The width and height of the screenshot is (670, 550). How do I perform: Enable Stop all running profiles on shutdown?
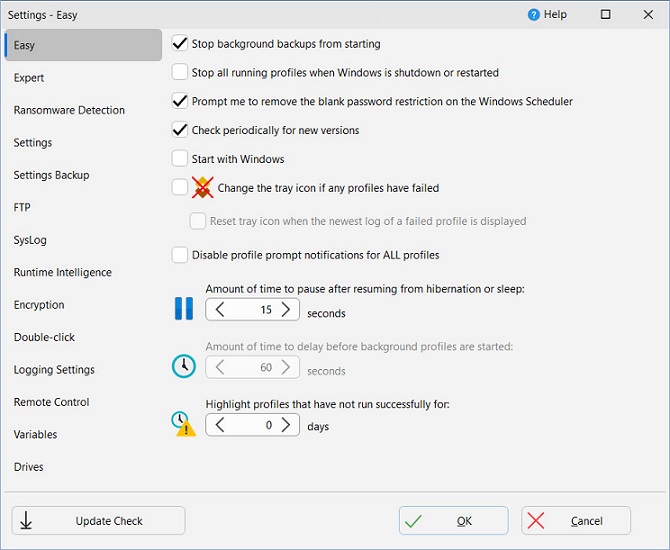click(179, 72)
